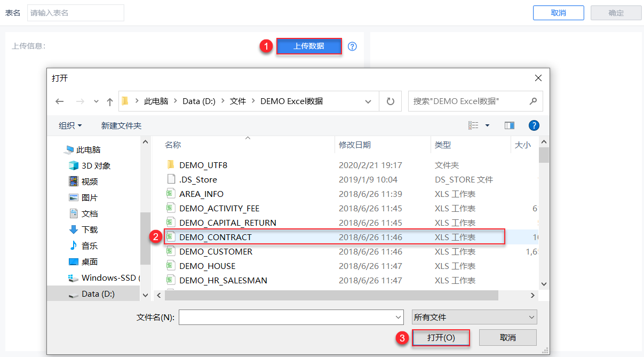The image size is (644, 357).
Task: Click the change view layout icon
Action: [473, 125]
